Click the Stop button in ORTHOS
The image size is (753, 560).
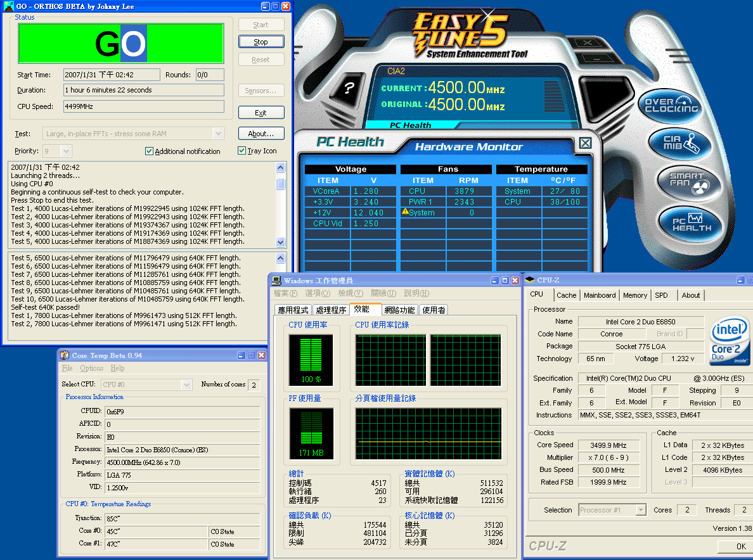(261, 42)
